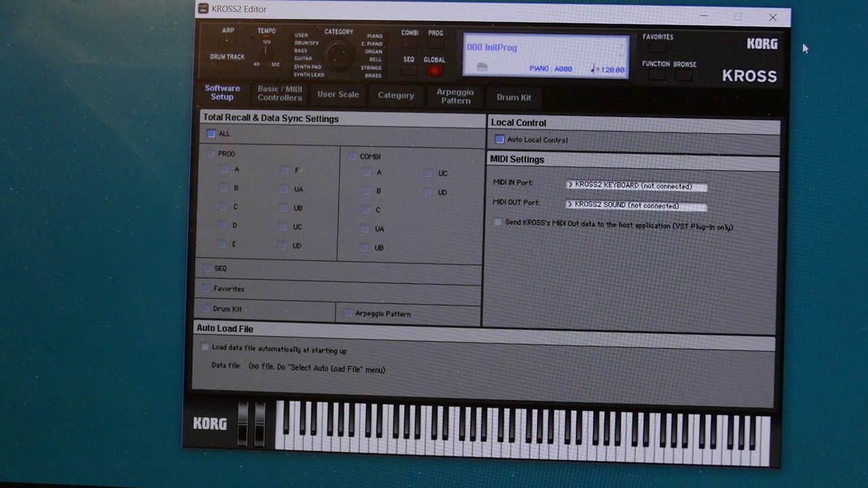Toggle PROG bank E checkbox

tap(222, 244)
